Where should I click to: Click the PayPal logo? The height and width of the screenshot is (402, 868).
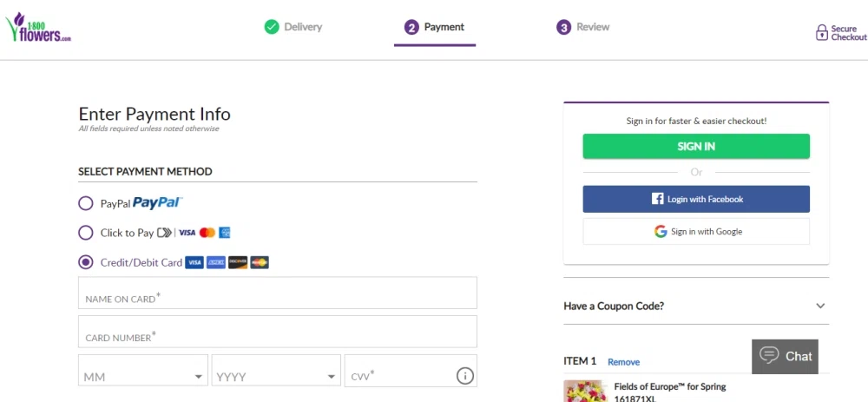157,203
